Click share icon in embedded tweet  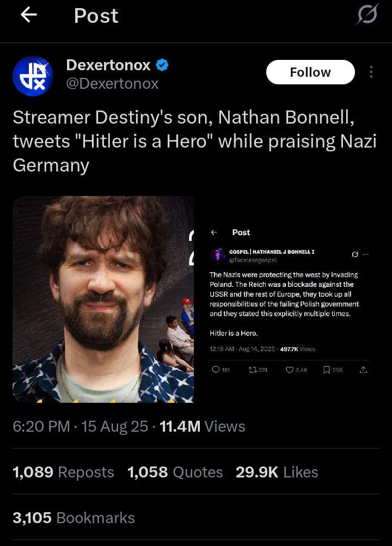tap(363, 370)
